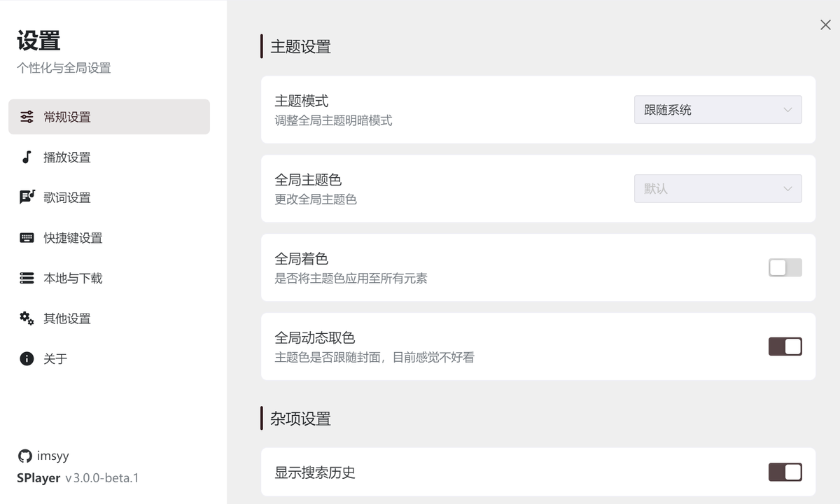Click the info icon beside 关于
The image size is (840, 504).
pos(25,358)
